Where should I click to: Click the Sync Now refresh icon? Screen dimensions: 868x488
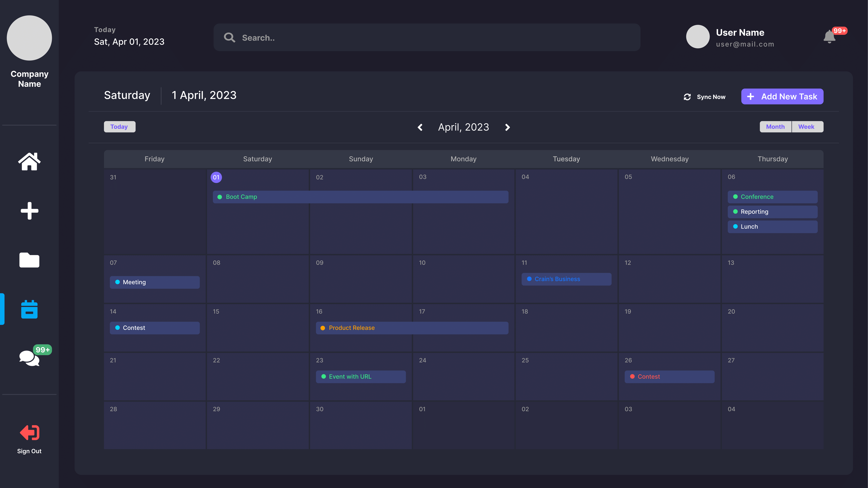pos(687,97)
